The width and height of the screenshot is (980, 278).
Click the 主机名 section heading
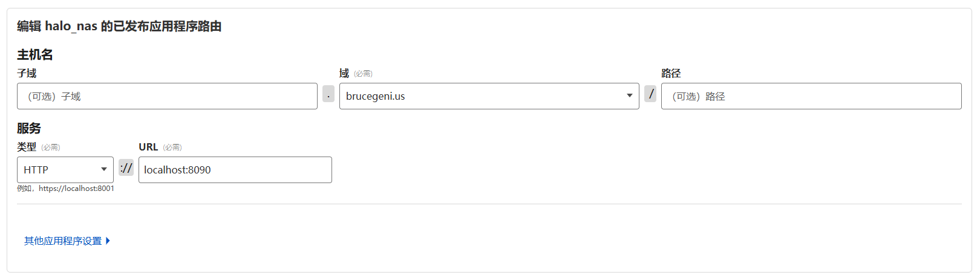[35, 54]
